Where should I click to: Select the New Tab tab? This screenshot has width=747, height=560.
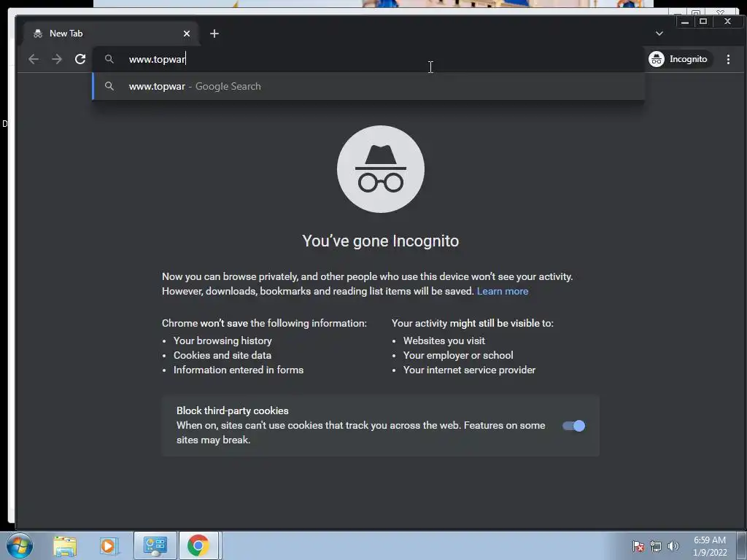[111, 34]
